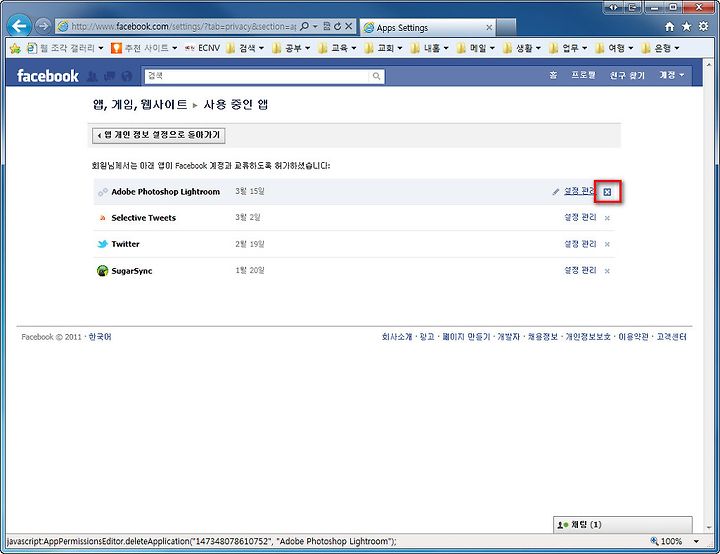This screenshot has height=554, width=720.
Task: Open the 생활 favorites folder
Action: (x=522, y=48)
